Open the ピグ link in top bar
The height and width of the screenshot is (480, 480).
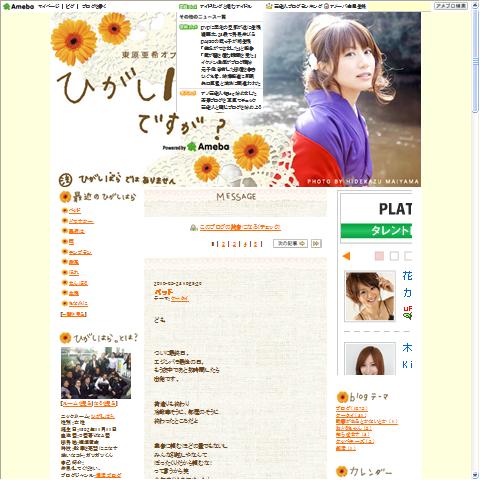pyautogui.click(x=70, y=6)
